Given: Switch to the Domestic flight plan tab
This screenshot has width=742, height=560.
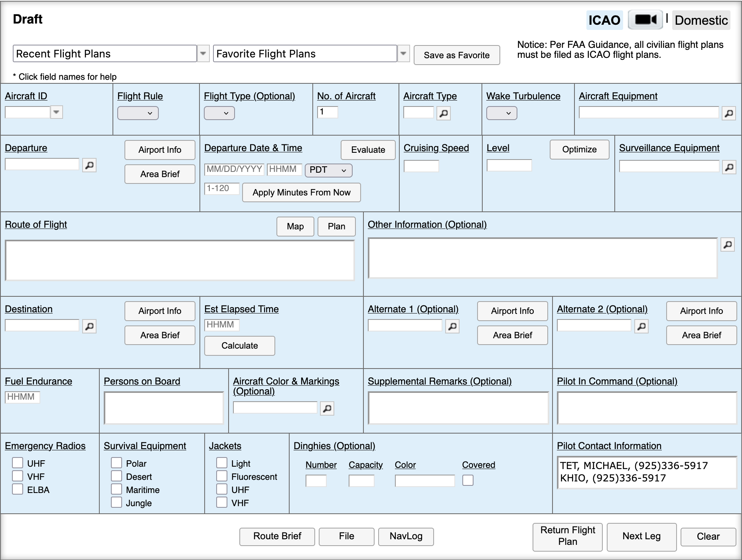Looking at the screenshot, I should [701, 20].
